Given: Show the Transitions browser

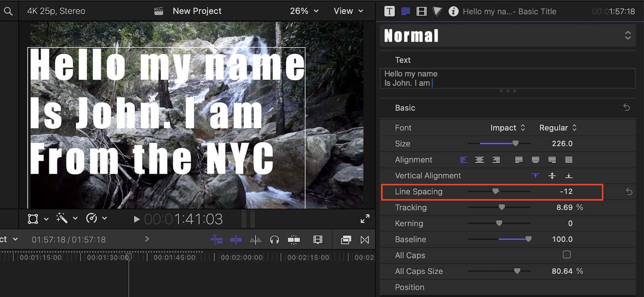Looking at the screenshot, I should [x=365, y=240].
